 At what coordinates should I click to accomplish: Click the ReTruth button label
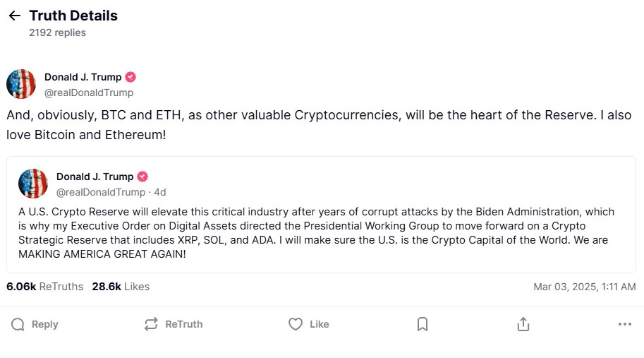(183, 324)
